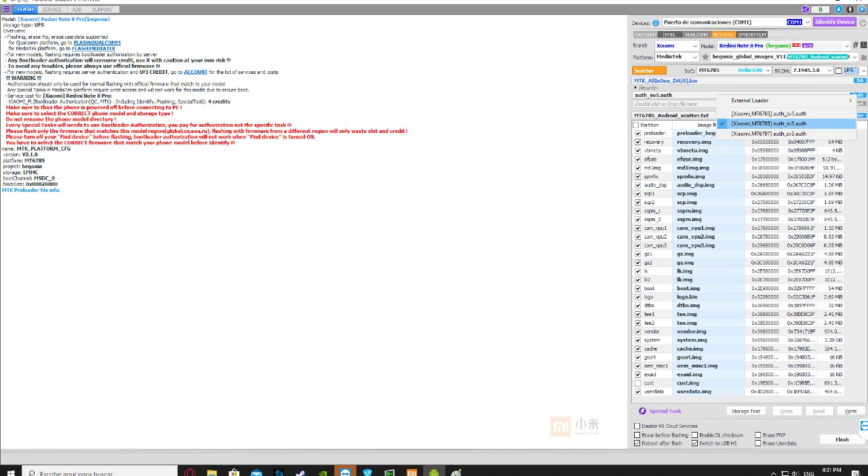Click the hash icon next to Model

[x=855, y=45]
